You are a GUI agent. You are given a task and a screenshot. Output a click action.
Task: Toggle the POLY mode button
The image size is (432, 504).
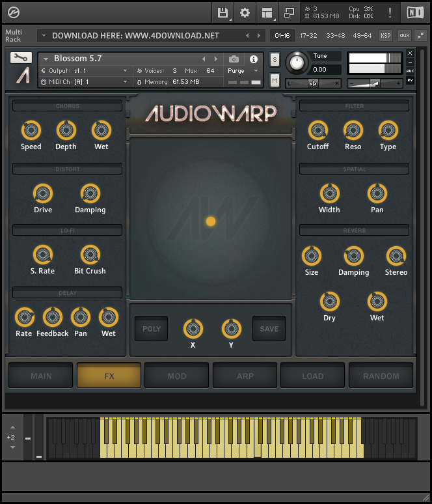(x=152, y=328)
